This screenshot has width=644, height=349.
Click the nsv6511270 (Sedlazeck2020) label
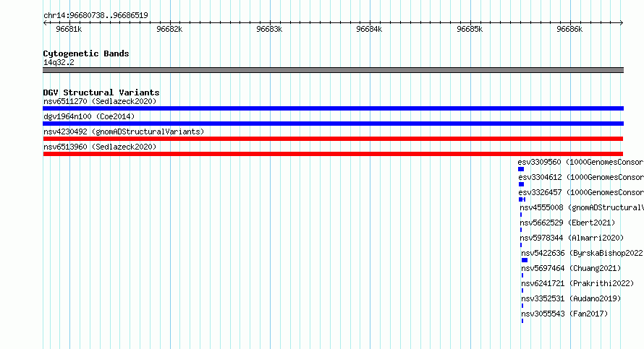[x=100, y=101]
